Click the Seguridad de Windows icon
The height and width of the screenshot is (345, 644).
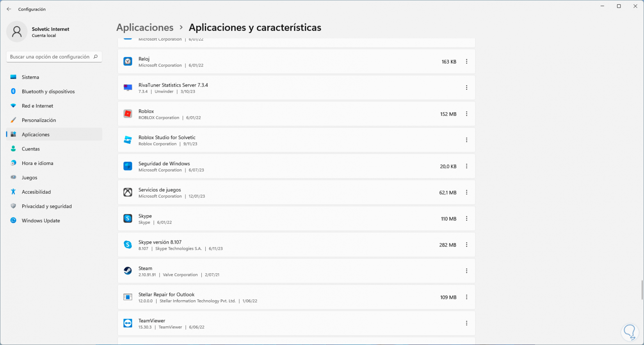coord(128,166)
